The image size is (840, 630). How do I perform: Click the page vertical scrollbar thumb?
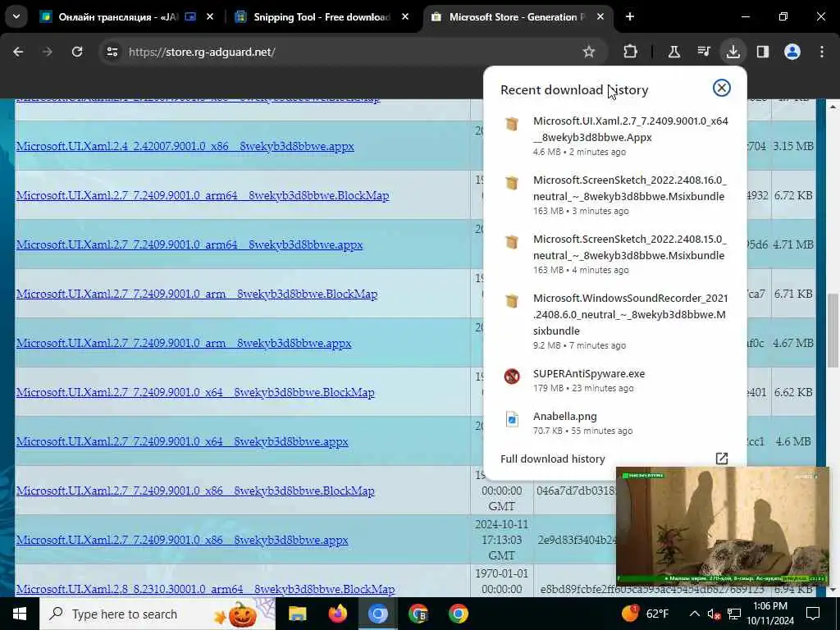pyautogui.click(x=833, y=330)
